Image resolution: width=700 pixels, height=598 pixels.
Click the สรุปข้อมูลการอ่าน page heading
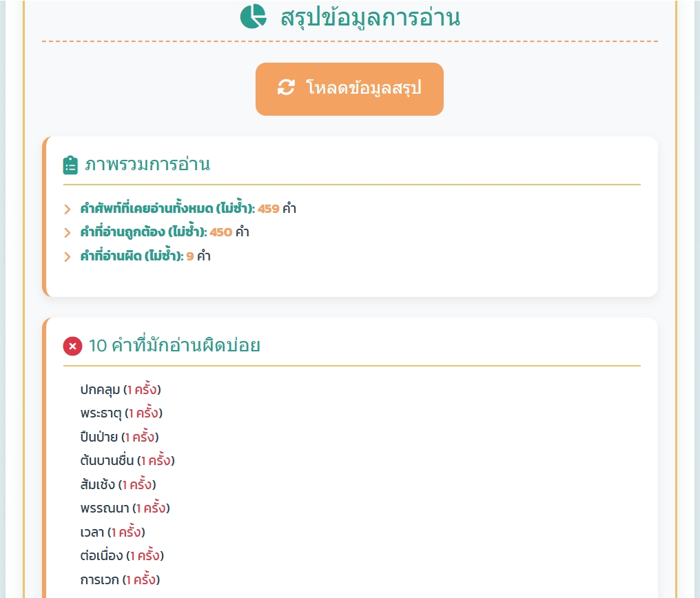pos(370,17)
